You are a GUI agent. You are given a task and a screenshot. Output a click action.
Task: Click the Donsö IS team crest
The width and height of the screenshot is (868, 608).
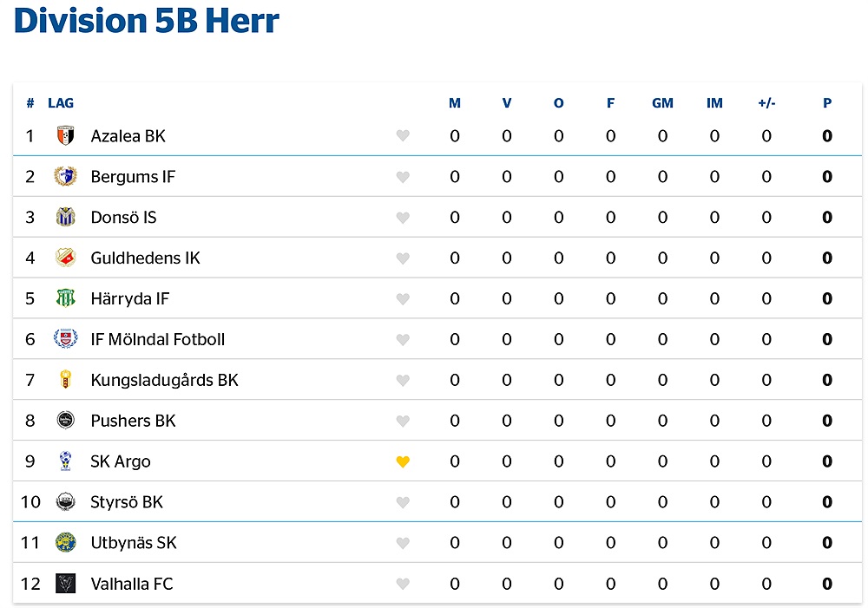pyautogui.click(x=65, y=218)
